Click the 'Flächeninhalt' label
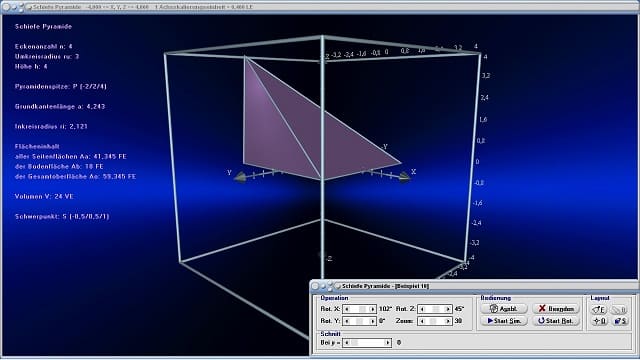 (37, 146)
